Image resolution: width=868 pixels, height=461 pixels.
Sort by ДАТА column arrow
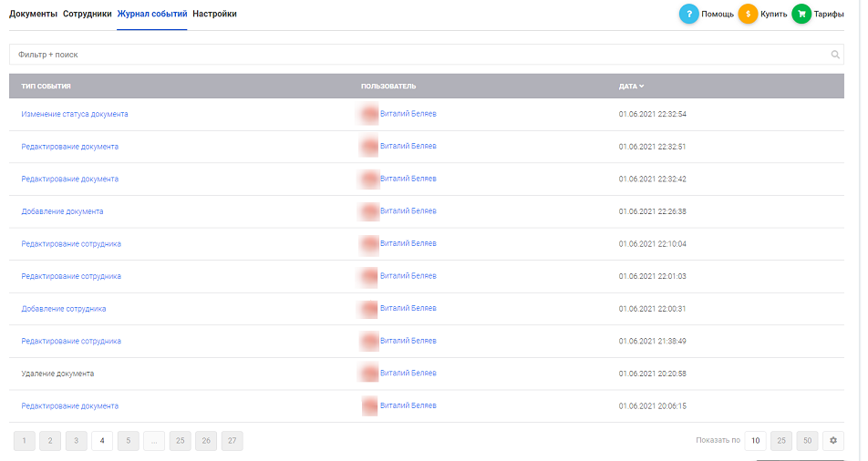(642, 87)
